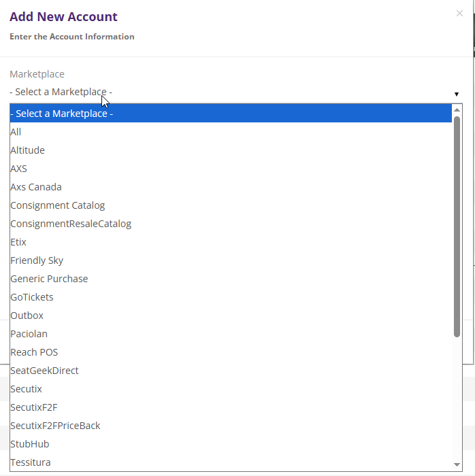Select Etix marketplace

pyautogui.click(x=18, y=242)
